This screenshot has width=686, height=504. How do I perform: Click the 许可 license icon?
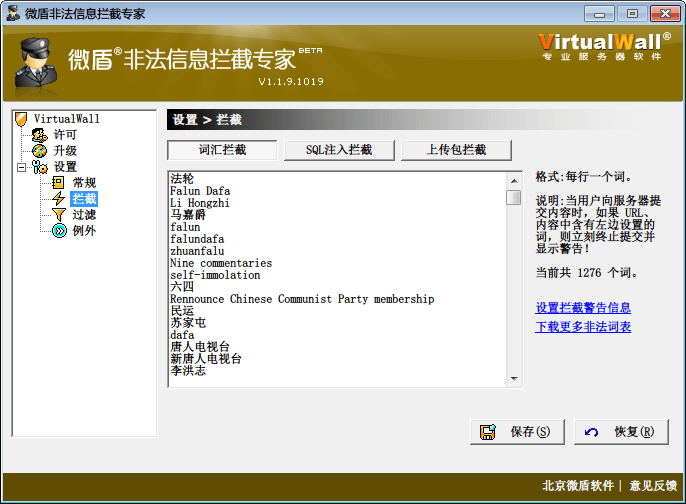pos(39,135)
